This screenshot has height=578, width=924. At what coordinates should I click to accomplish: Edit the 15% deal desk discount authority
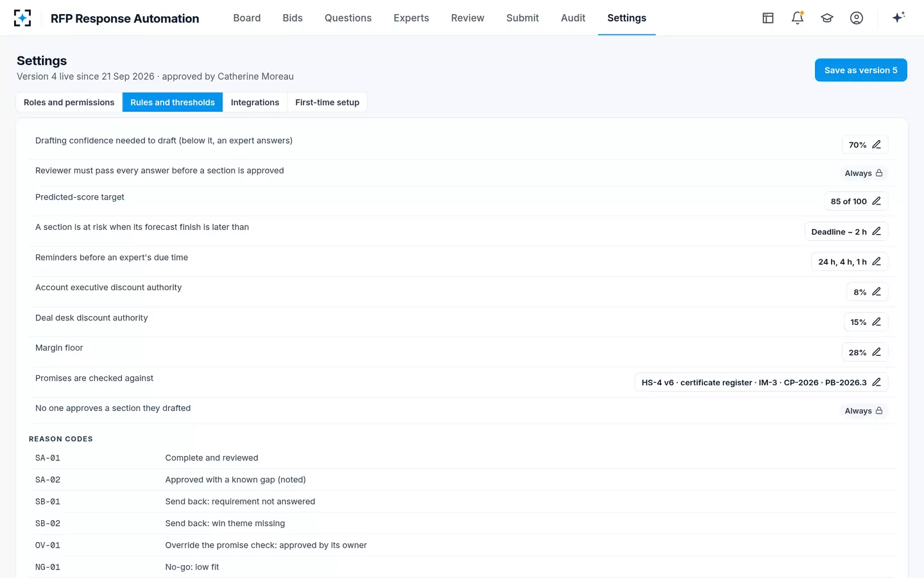[866, 322]
